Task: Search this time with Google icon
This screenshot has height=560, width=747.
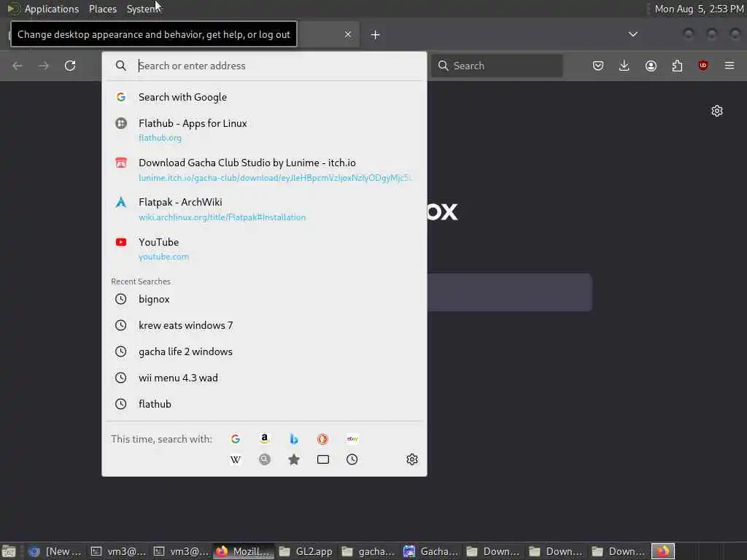Action: coord(236,439)
